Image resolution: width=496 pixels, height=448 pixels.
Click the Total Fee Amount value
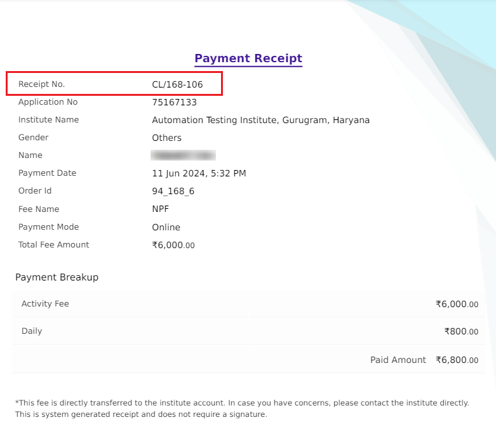click(x=173, y=245)
